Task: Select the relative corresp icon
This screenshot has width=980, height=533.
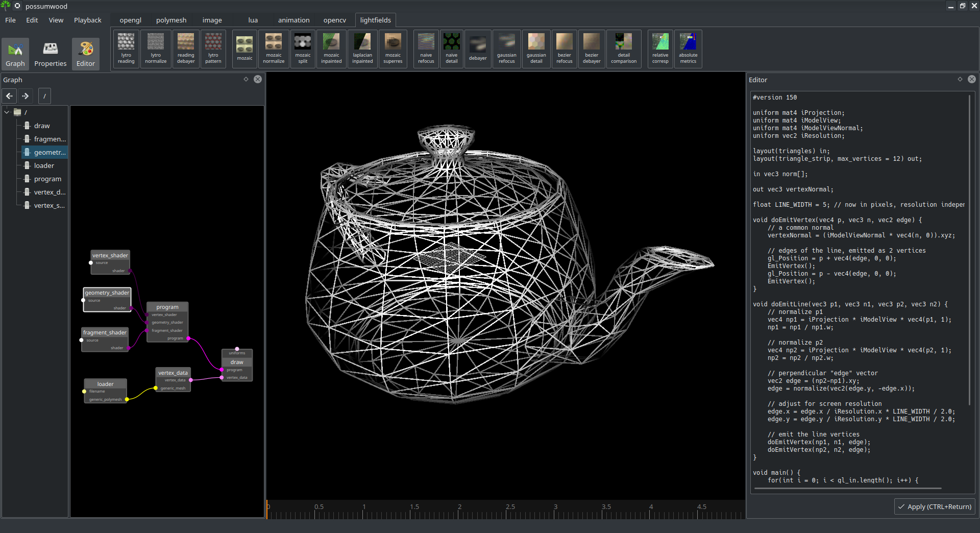Action: point(660,49)
